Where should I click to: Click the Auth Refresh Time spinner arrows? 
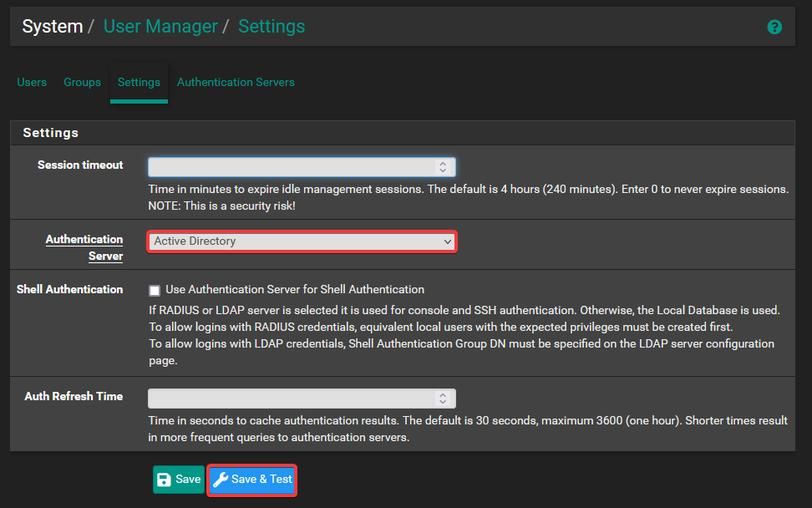(443, 398)
